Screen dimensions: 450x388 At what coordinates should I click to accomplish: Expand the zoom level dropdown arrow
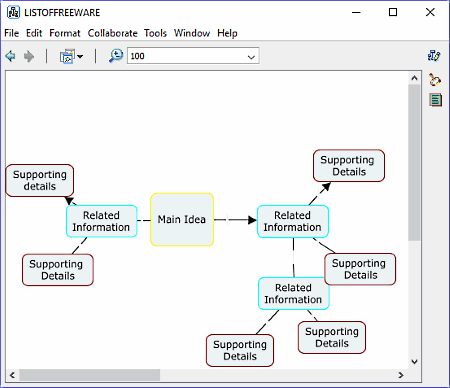pos(251,57)
